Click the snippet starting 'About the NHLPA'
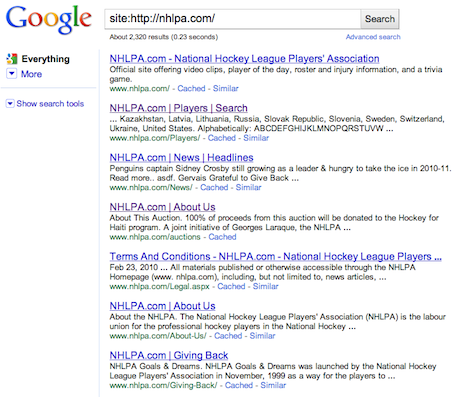The height and width of the screenshot is (397, 460). [278, 321]
